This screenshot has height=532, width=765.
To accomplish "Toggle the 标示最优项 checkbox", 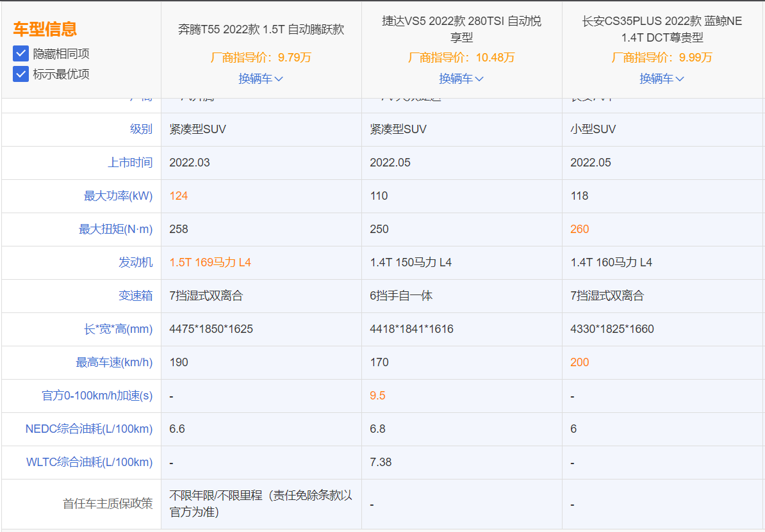I will click(x=21, y=74).
